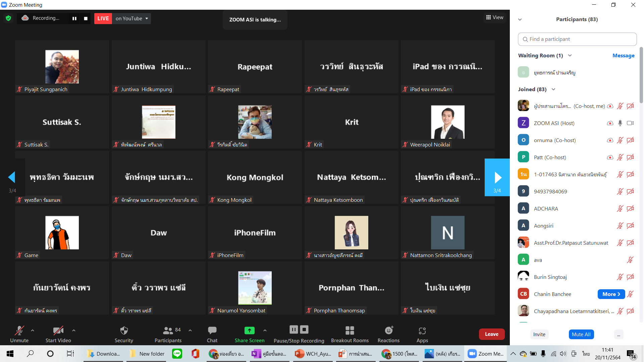Click Windows search icon in taskbar
Image resolution: width=644 pixels, height=362 pixels.
[x=30, y=354]
